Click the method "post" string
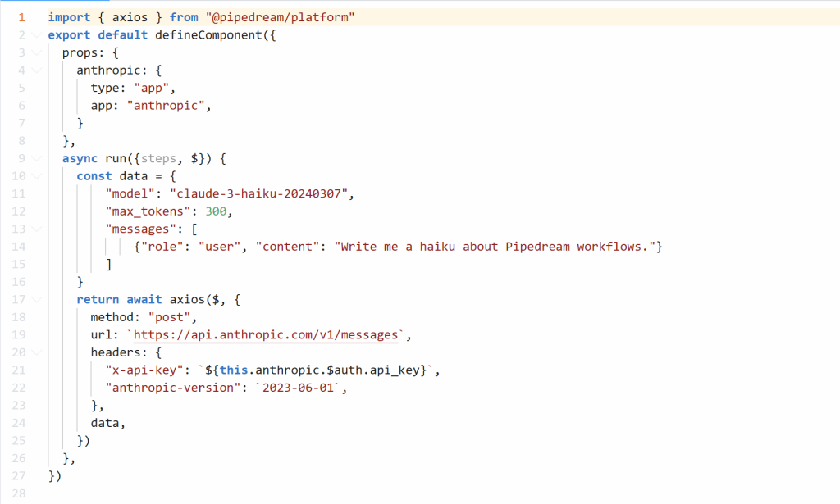The width and height of the screenshot is (840, 504). (x=169, y=317)
